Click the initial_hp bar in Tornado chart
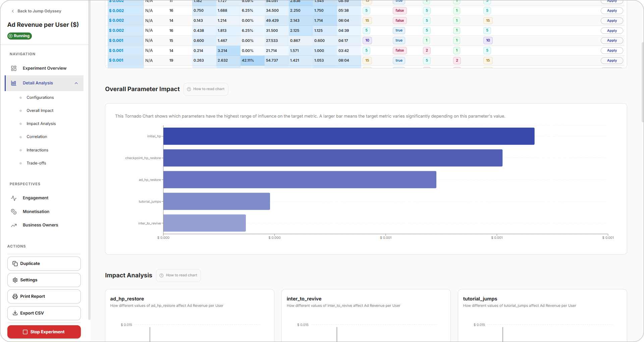 [348, 136]
